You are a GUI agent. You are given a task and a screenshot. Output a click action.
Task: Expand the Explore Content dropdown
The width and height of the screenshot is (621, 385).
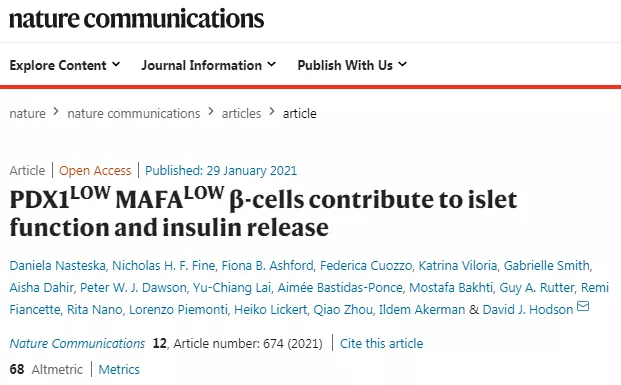pos(65,65)
